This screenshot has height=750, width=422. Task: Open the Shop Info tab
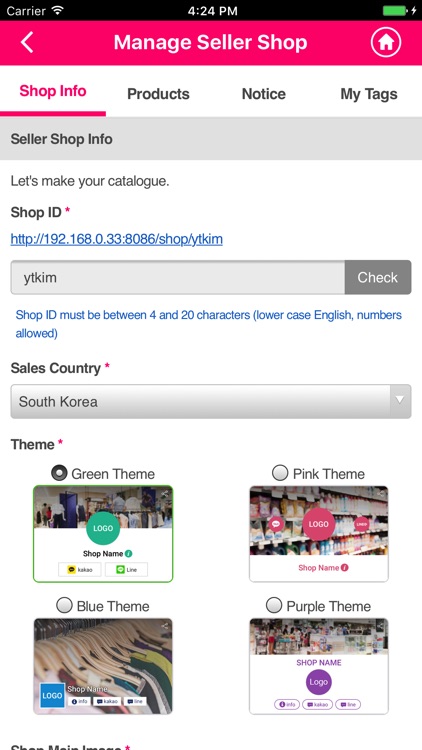click(53, 91)
